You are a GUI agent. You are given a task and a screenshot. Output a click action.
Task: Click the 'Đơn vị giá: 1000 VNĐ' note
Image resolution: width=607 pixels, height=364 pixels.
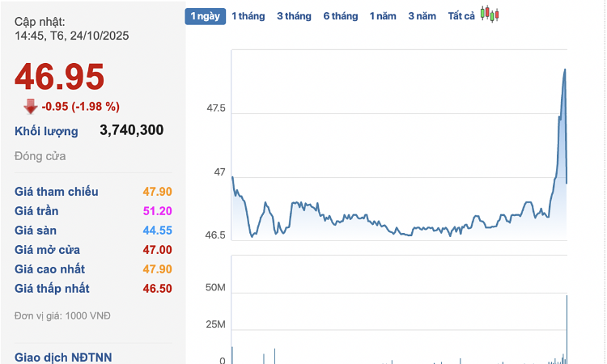pyautogui.click(x=62, y=315)
